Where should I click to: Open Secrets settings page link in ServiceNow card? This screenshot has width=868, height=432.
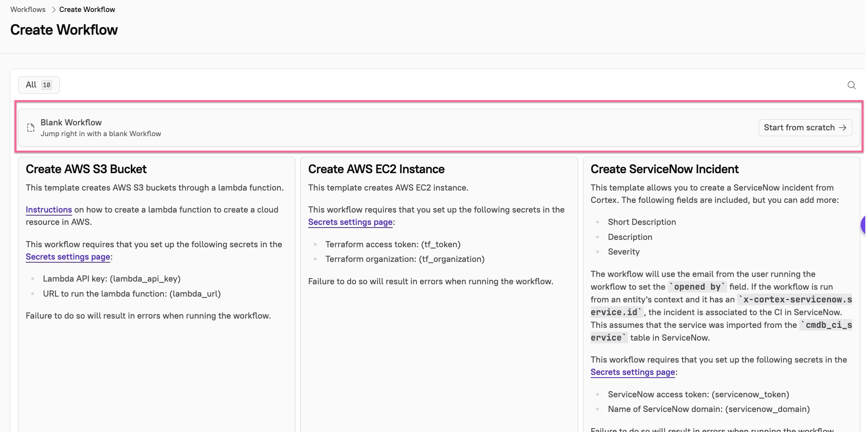(x=633, y=372)
